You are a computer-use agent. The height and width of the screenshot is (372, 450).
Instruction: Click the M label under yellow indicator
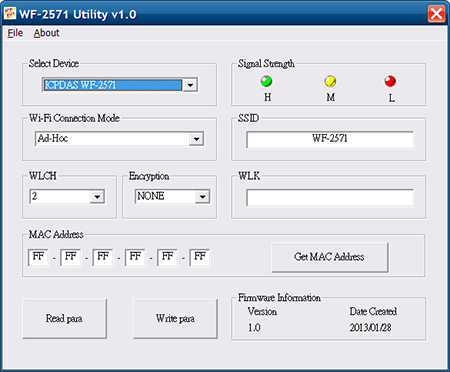pos(330,97)
